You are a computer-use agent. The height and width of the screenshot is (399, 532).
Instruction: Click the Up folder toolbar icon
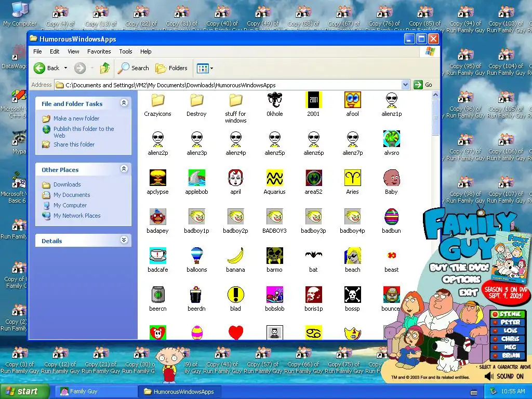pyautogui.click(x=105, y=68)
